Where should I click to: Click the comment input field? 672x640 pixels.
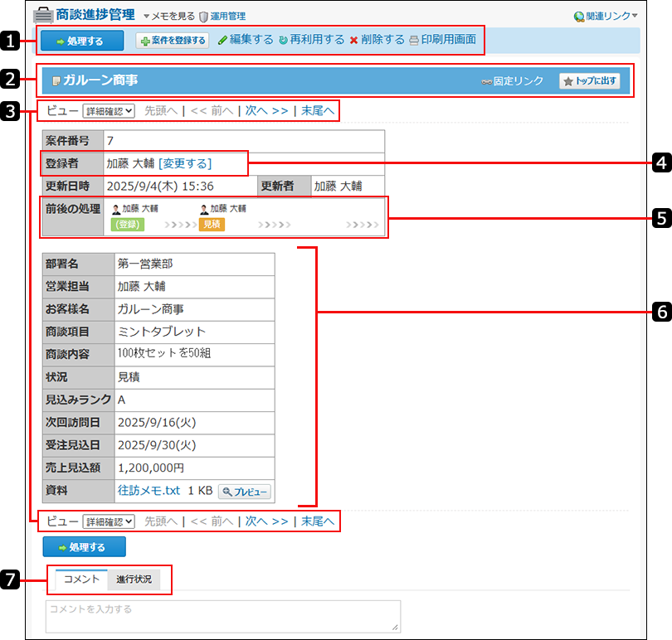(222, 617)
